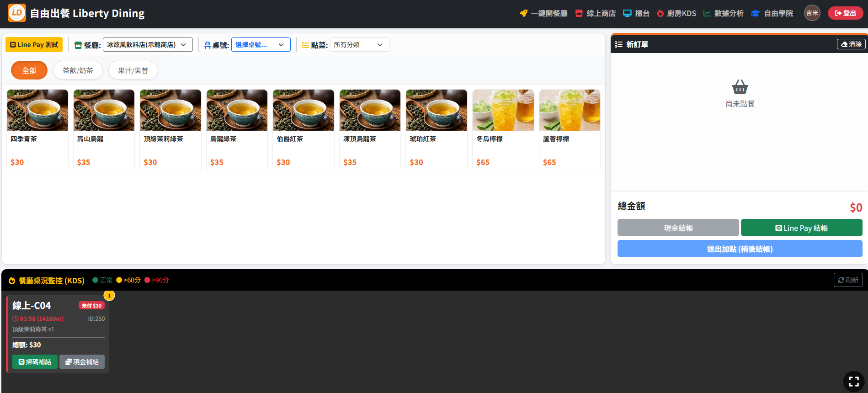
Task: Click the KDS flame icon
Action: pos(12,281)
